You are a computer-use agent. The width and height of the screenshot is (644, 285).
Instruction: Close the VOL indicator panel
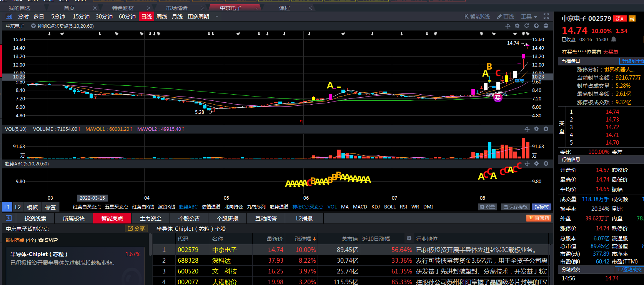(546, 129)
